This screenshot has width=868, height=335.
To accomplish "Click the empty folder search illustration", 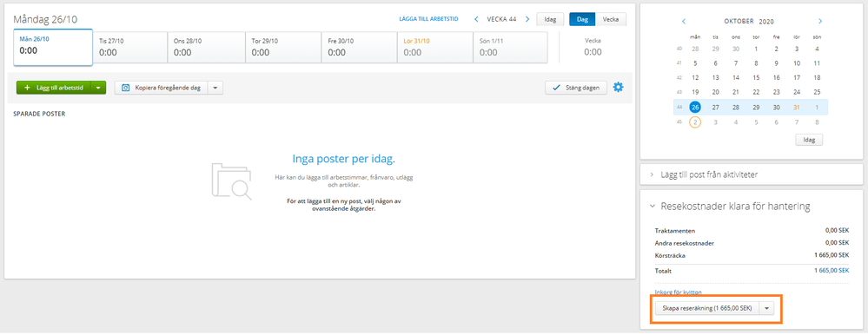I will 232,181.
